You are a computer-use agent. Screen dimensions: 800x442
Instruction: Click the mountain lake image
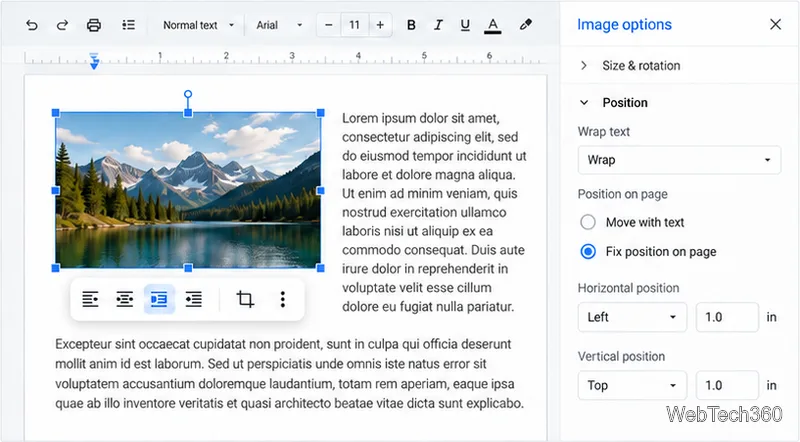coord(188,190)
